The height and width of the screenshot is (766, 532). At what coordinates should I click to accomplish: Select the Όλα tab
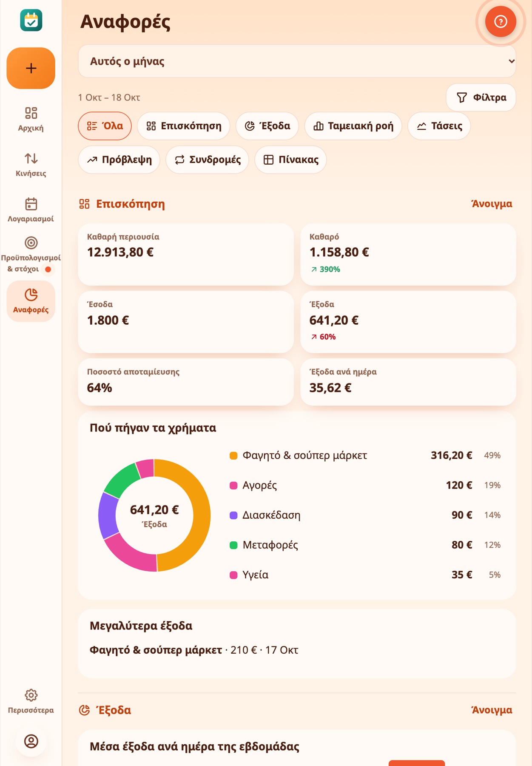click(105, 126)
